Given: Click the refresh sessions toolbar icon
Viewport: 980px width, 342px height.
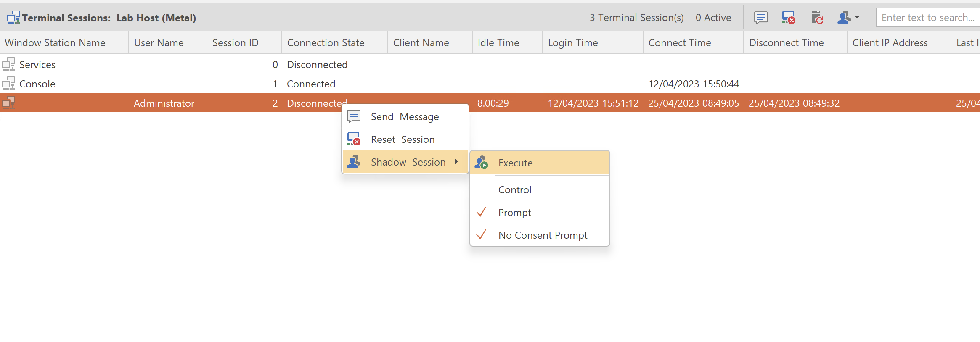Looking at the screenshot, I should tap(817, 18).
